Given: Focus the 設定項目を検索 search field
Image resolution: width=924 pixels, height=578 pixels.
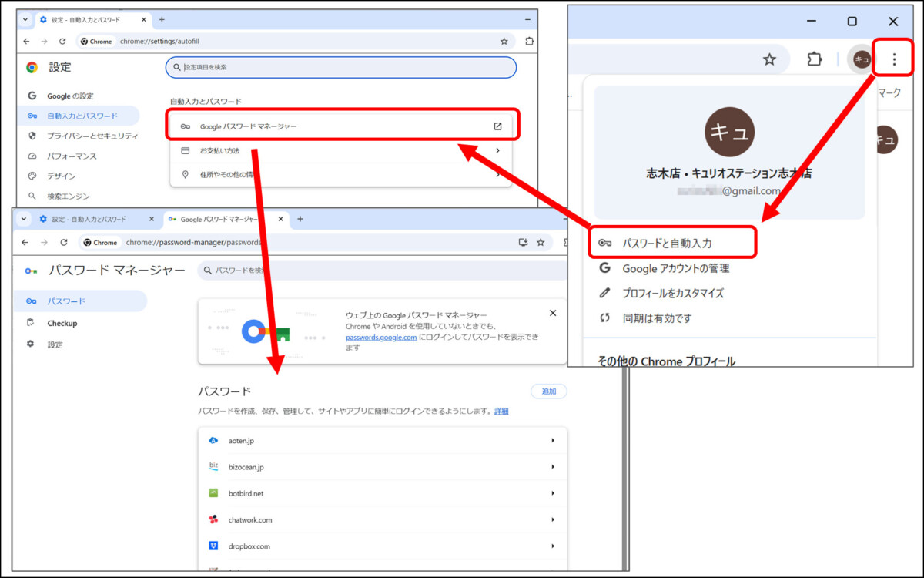Looking at the screenshot, I should [x=341, y=67].
